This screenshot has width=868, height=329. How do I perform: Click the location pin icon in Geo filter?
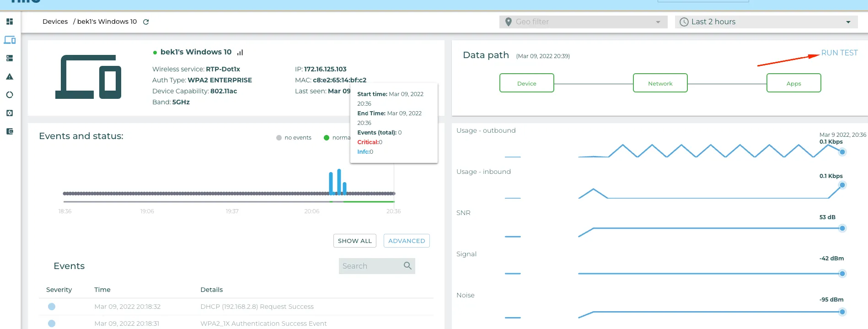tap(508, 22)
